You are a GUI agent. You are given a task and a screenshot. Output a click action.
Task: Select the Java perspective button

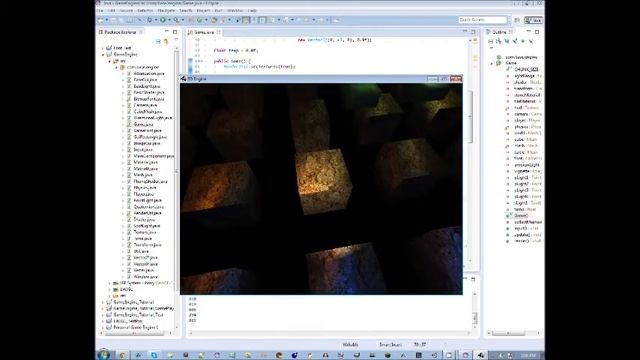[534, 20]
